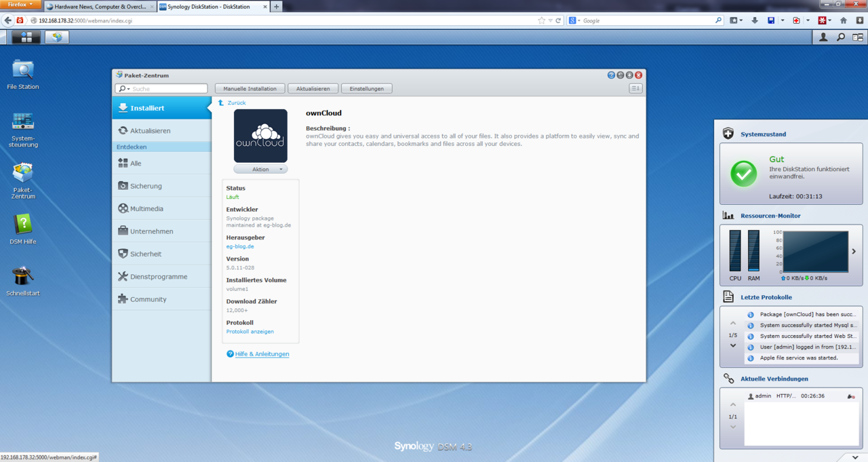
Task: Show next page of Letzte Protokolle
Action: click(733, 346)
